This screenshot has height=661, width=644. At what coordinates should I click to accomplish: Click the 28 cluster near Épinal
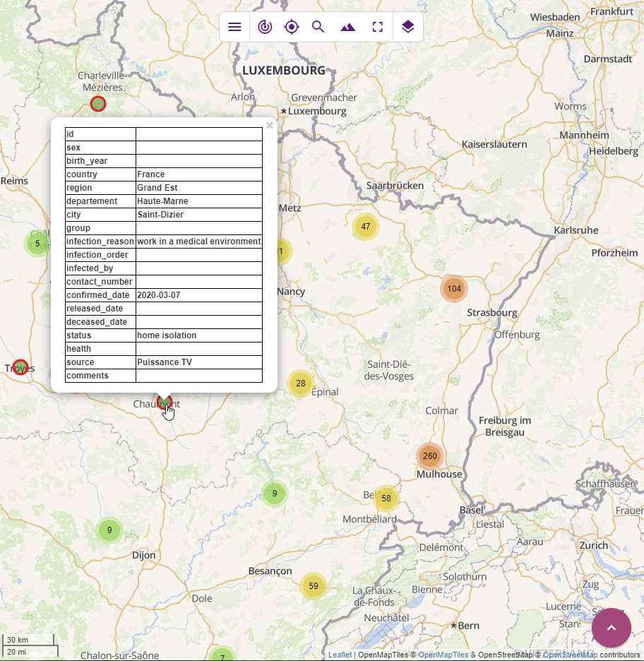click(301, 383)
